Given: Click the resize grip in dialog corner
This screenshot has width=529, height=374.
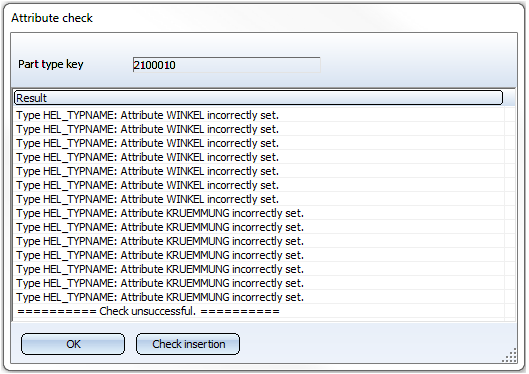Looking at the screenshot, I should [x=510, y=356].
